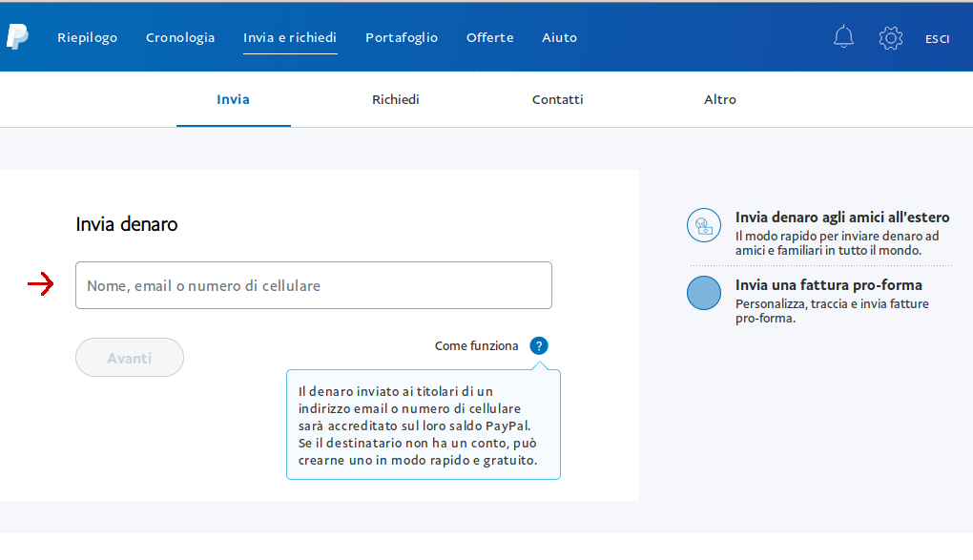973x560 pixels.
Task: Click the pro-forma invoice circle icon
Action: (704, 293)
